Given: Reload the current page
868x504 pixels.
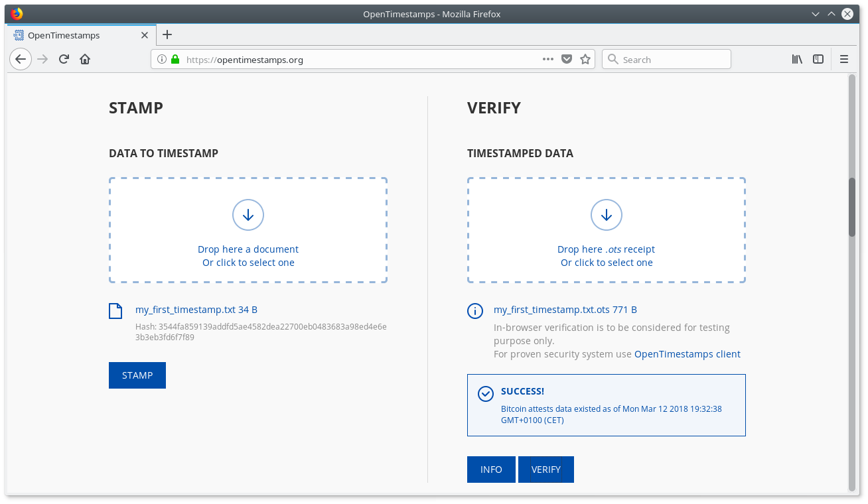Looking at the screenshot, I should [x=64, y=59].
